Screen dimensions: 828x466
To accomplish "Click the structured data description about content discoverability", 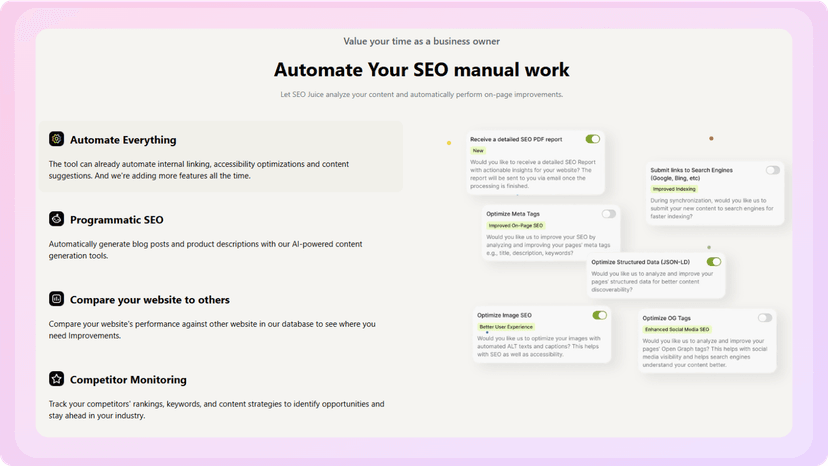I will pos(652,282).
